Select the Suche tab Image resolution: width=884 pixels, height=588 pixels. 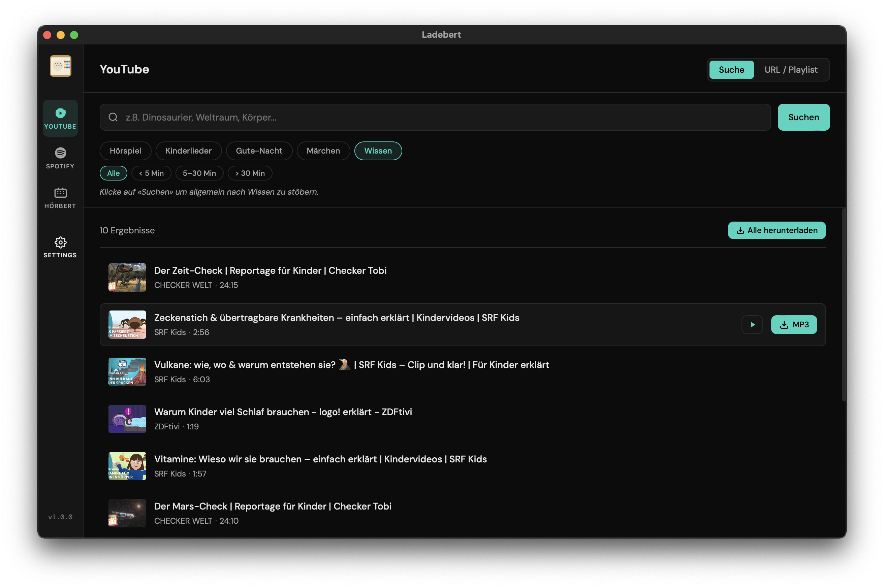(731, 69)
